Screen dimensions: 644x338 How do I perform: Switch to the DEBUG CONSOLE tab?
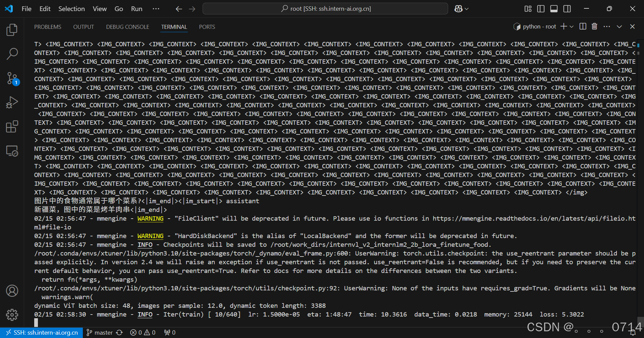(x=127, y=27)
